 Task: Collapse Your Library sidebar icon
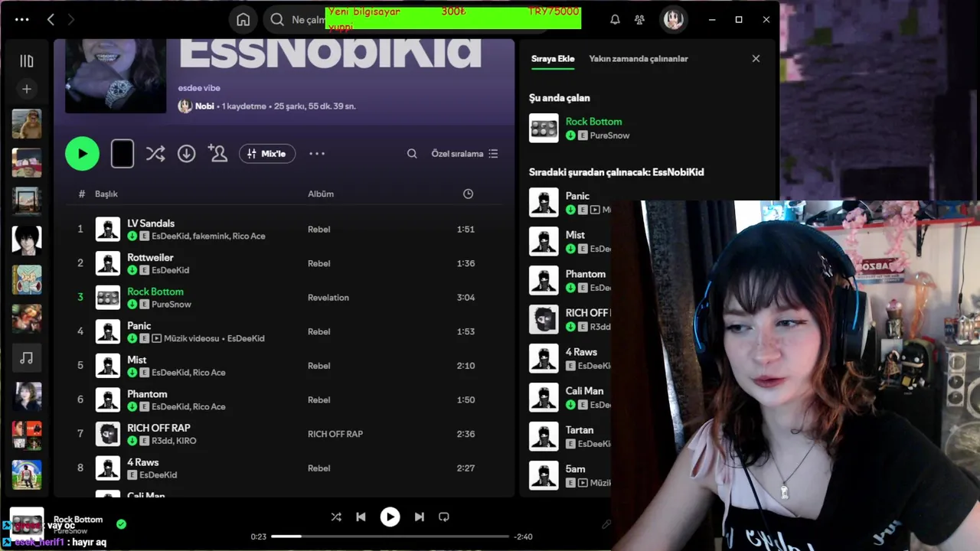click(x=27, y=61)
